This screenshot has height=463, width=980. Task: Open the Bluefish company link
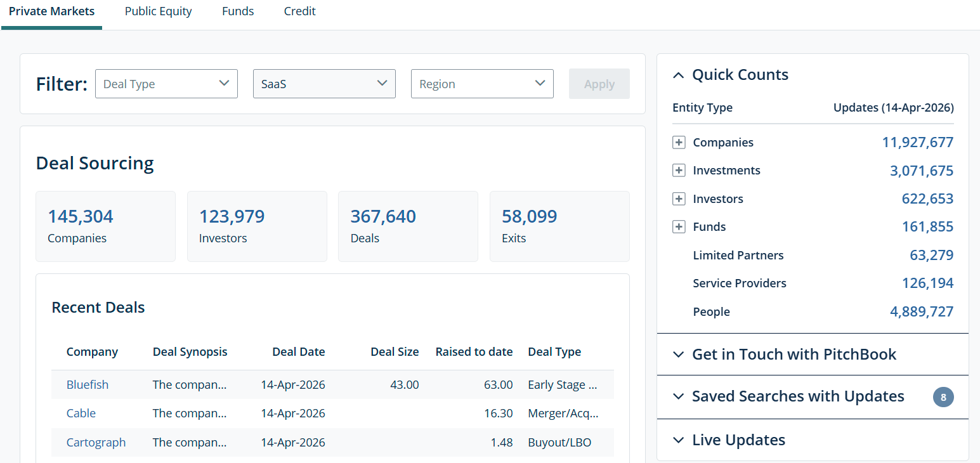pos(88,384)
